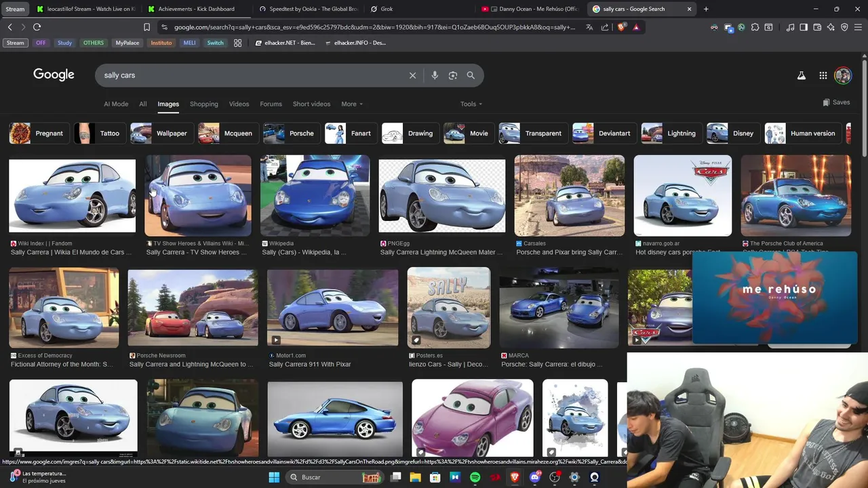Open File Explorer from the taskbar

point(415,477)
